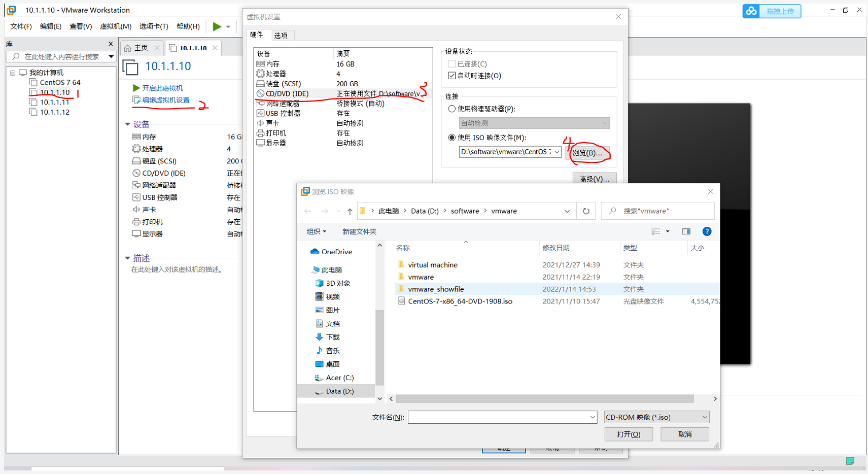This screenshot has width=868, height=474.
Task: Switch to the 硬件 tab
Action: click(x=257, y=35)
